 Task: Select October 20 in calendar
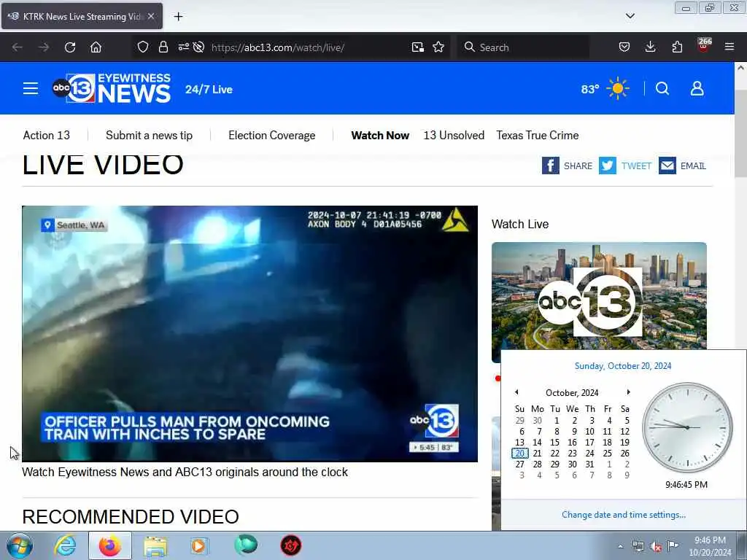(x=519, y=454)
